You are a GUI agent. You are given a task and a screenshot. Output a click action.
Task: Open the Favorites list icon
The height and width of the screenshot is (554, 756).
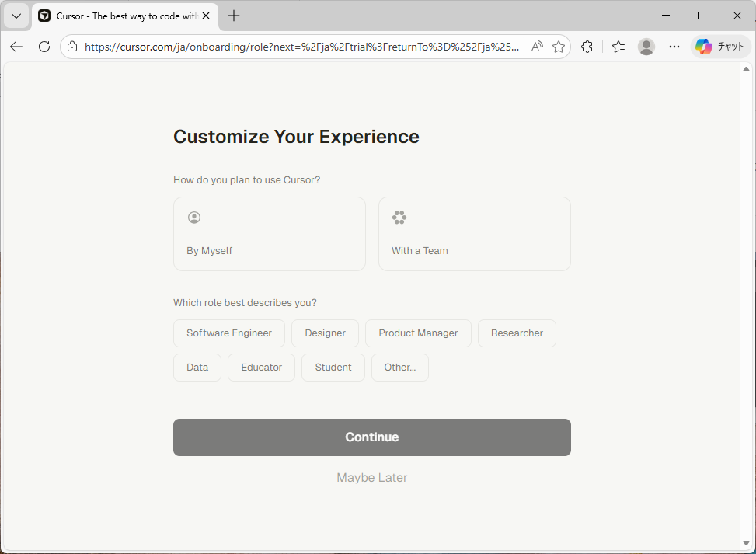click(x=618, y=47)
